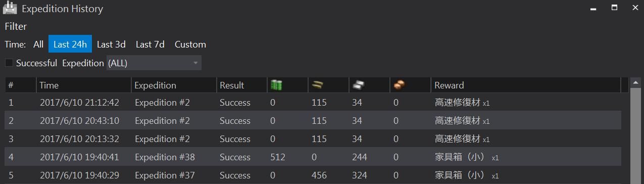Open the Expedition (ALL) dropdown
The height and width of the screenshot is (184, 644).
point(154,63)
